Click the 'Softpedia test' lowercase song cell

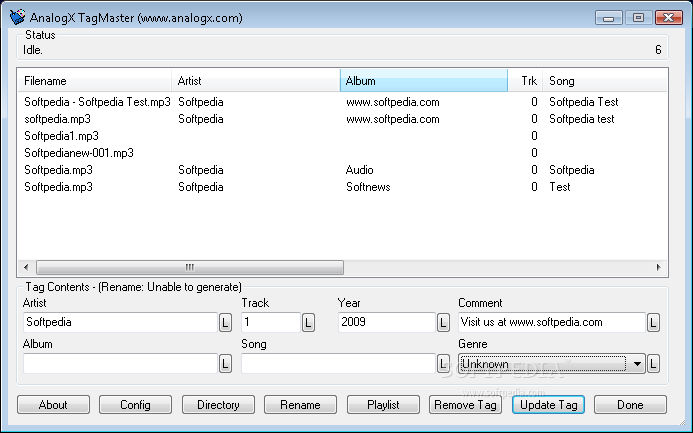(582, 119)
